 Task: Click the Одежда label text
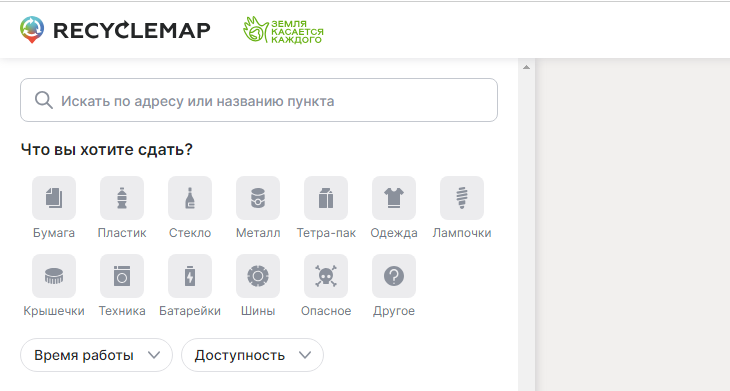394,233
